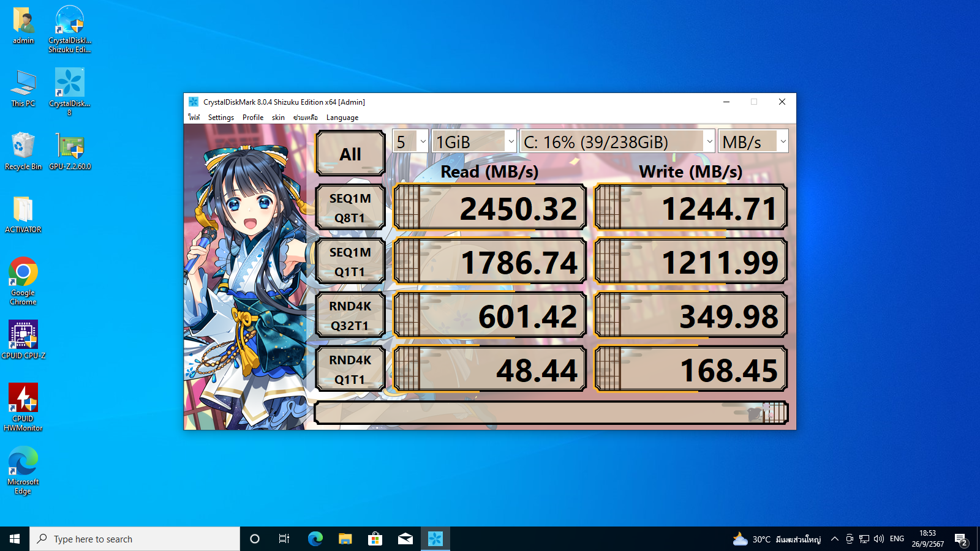
Task: Click the SEQ1M Q8T1 read result 2450.32
Action: click(x=490, y=208)
